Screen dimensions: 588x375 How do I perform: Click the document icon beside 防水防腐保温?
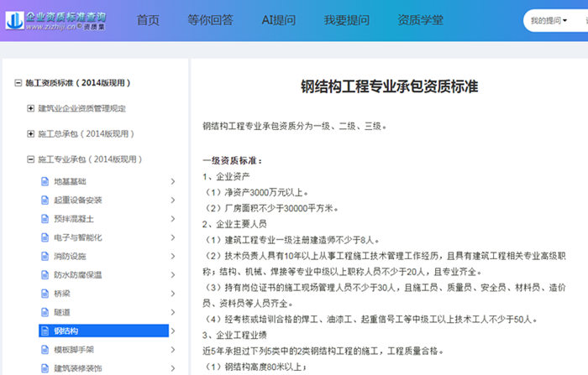(x=45, y=275)
